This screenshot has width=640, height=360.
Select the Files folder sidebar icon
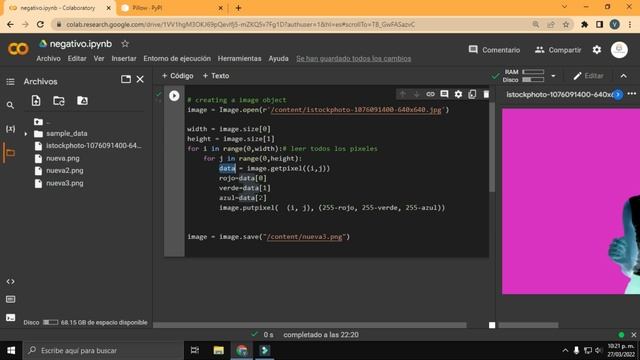[x=10, y=153]
